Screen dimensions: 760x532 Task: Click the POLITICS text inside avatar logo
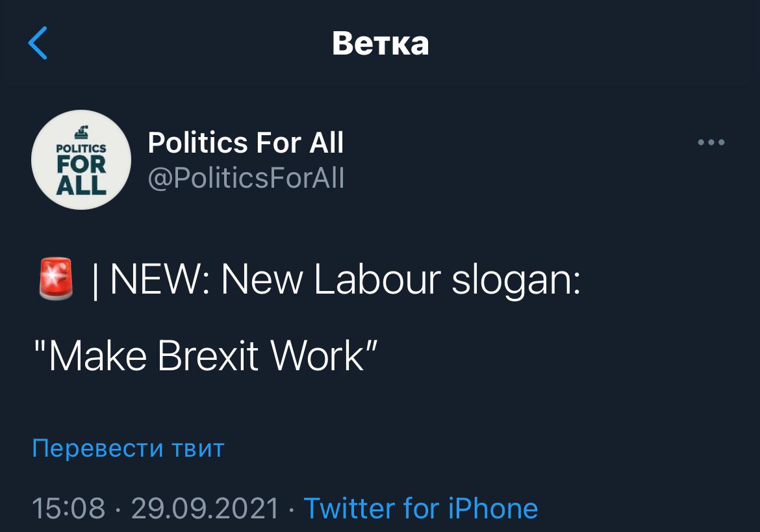coord(81,148)
